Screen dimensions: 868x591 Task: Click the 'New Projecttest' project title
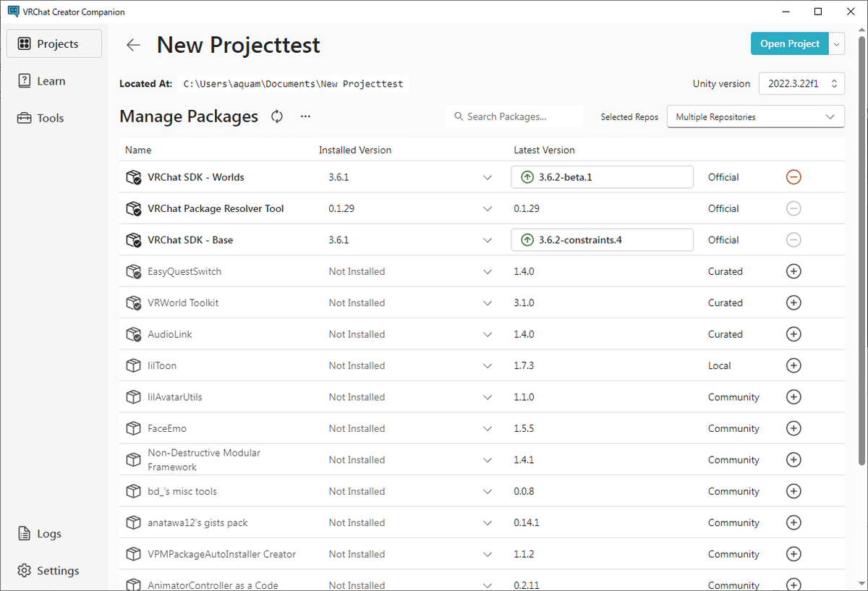click(239, 45)
